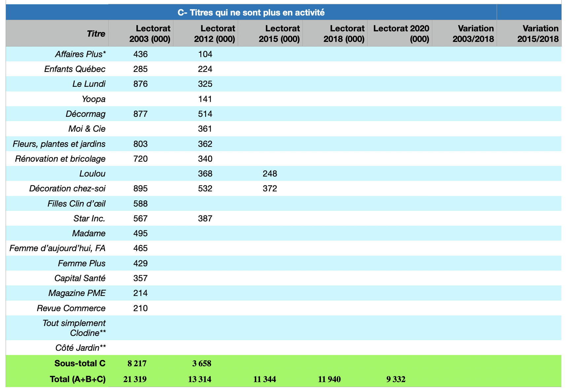
Task: Click subtotal value 3 658
Action: tap(202, 364)
